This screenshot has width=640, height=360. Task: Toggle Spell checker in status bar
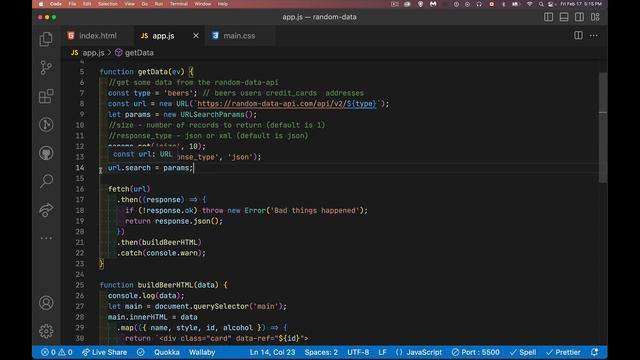click(x=523, y=352)
